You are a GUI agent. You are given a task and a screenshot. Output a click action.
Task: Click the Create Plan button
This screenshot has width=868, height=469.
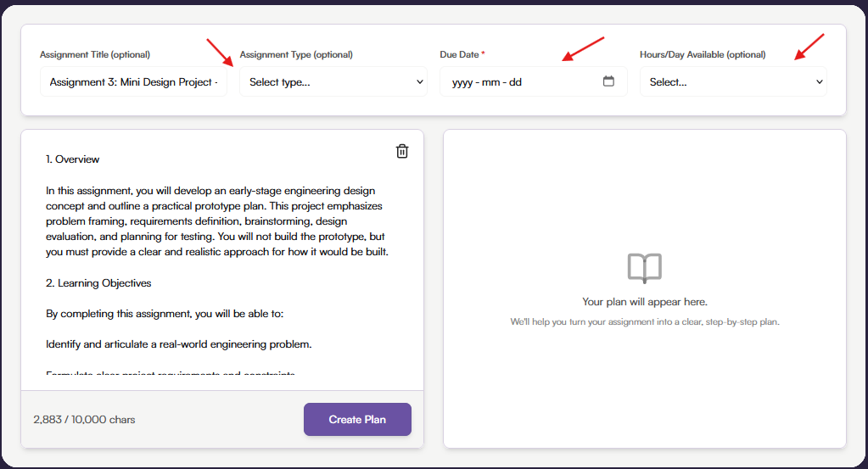click(x=357, y=419)
